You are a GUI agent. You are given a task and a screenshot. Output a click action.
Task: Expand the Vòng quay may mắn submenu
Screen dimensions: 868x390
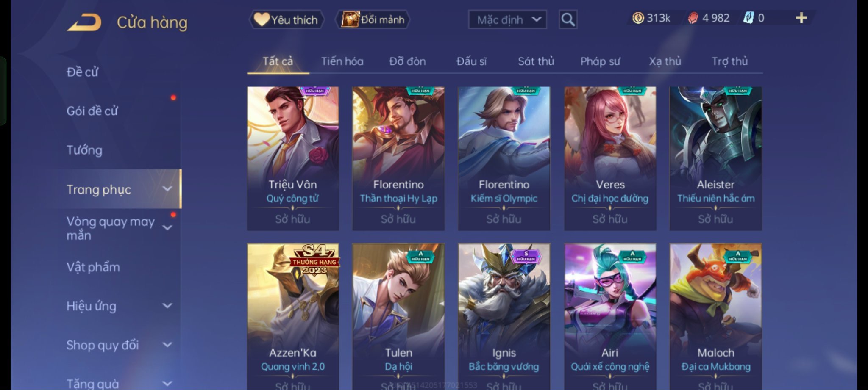pyautogui.click(x=168, y=228)
